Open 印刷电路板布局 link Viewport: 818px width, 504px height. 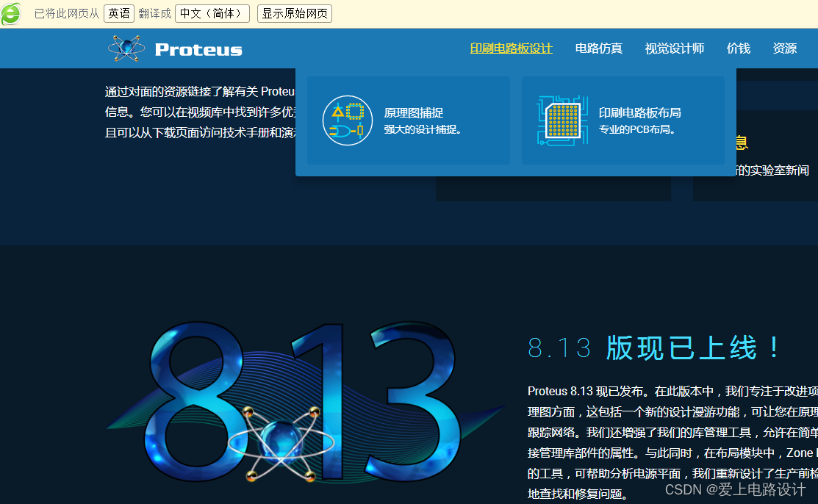[x=639, y=112]
